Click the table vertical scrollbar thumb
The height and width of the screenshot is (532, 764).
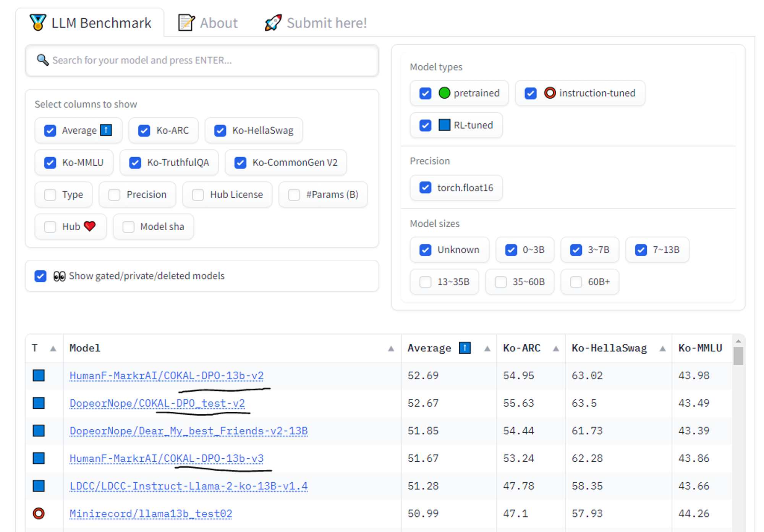coord(738,356)
